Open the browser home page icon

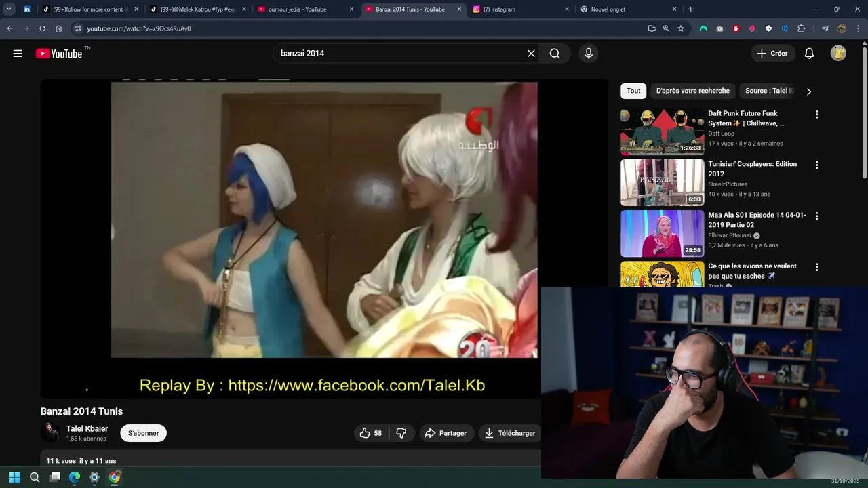coord(58,28)
